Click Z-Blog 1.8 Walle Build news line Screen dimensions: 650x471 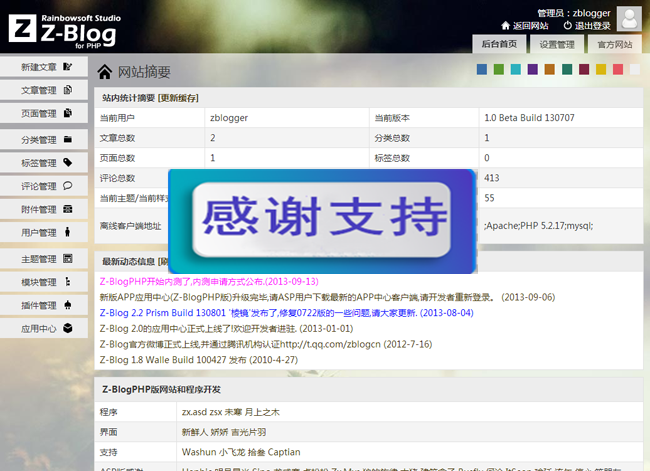click(199, 360)
